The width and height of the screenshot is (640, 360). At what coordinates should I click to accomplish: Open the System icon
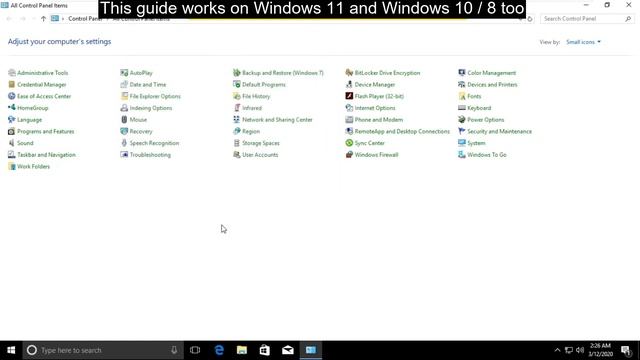click(x=462, y=143)
